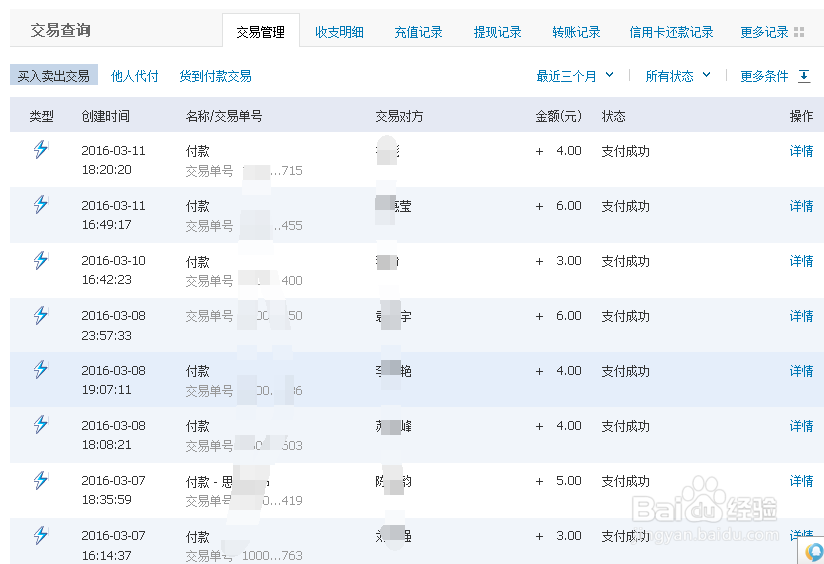The width and height of the screenshot is (824, 564).
Task: Expand the 所有状态 status filter
Action: (678, 76)
